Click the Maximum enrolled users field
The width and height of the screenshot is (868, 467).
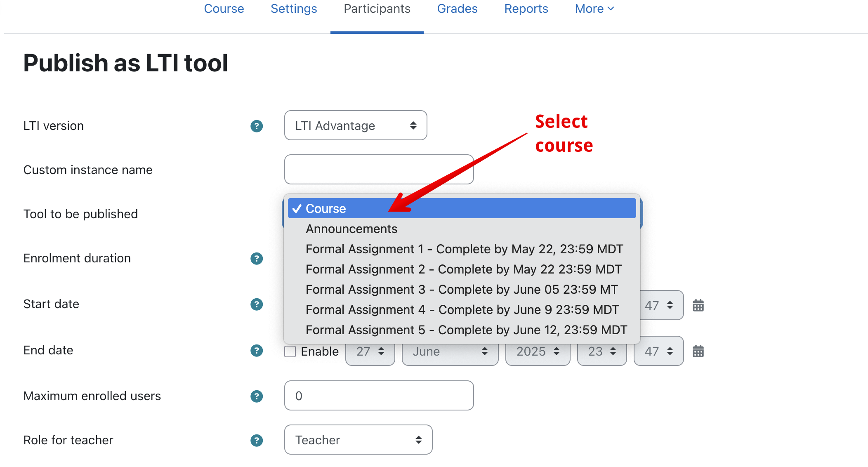379,396
